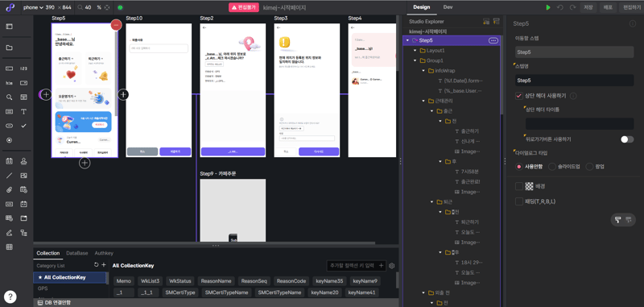Click the 저장 save button
Viewport: 644px width, 307px height.
pos(588,7)
